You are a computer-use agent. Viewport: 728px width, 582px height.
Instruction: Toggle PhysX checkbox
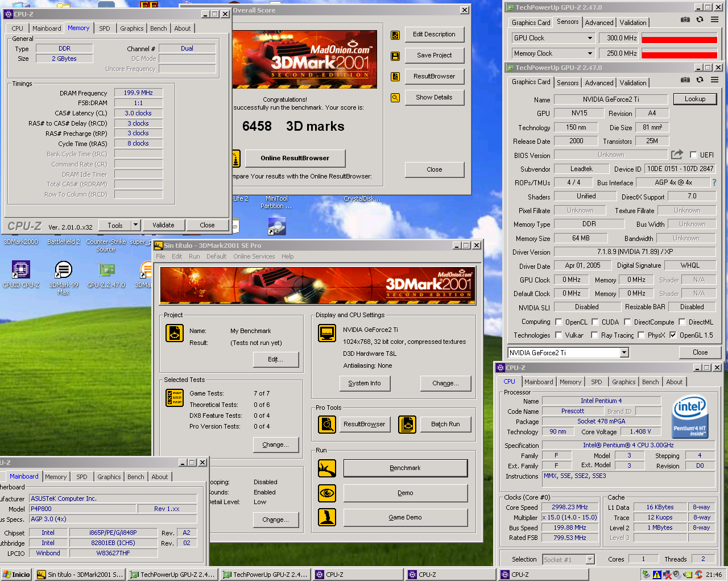click(641, 335)
